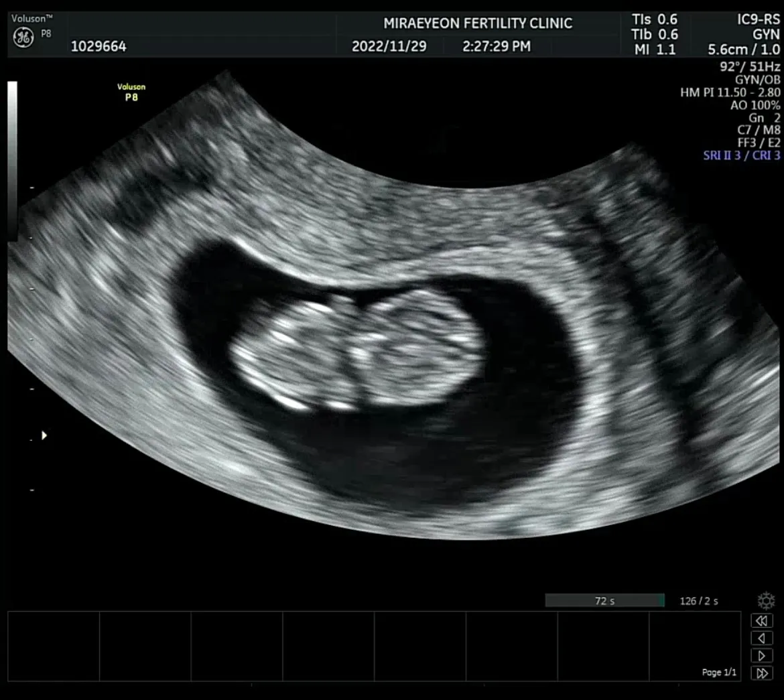Click the skip-to-last-page double arrow button
This screenshot has height=700, width=784.
761,673
